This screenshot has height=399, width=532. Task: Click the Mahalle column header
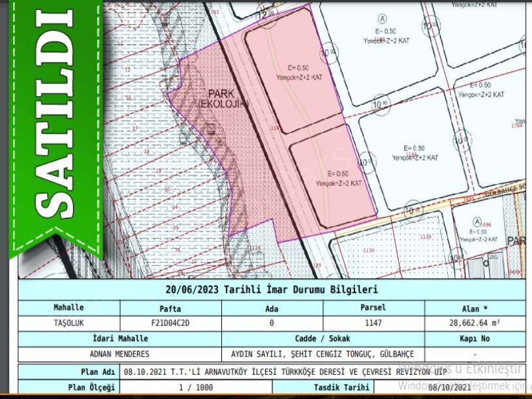69,308
